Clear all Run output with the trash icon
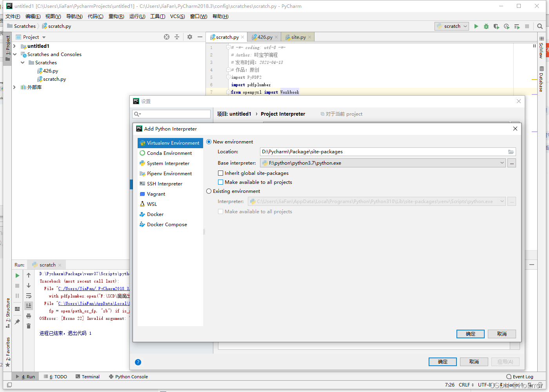Screen dimensions: 549x392 tap(29, 326)
